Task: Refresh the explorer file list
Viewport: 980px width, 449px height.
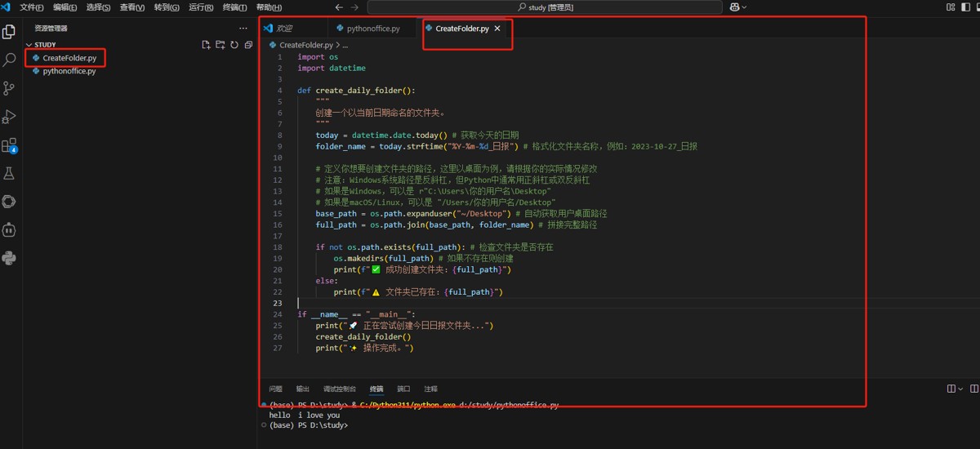Action: pyautogui.click(x=234, y=45)
